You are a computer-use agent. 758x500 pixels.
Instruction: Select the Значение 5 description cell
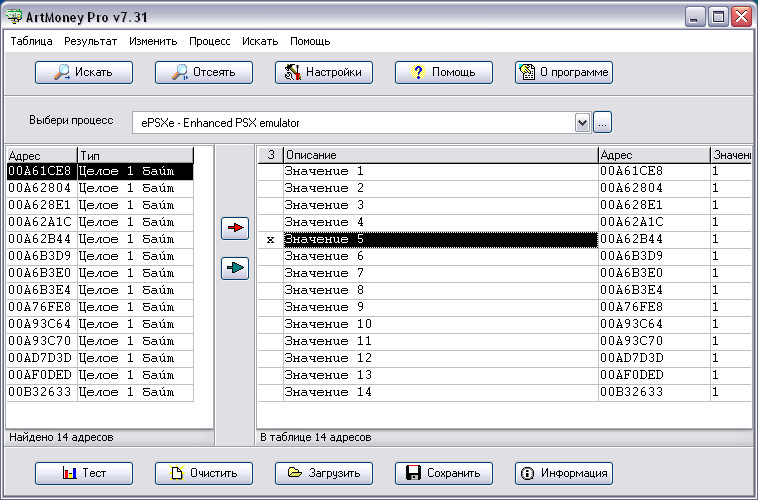coord(440,239)
